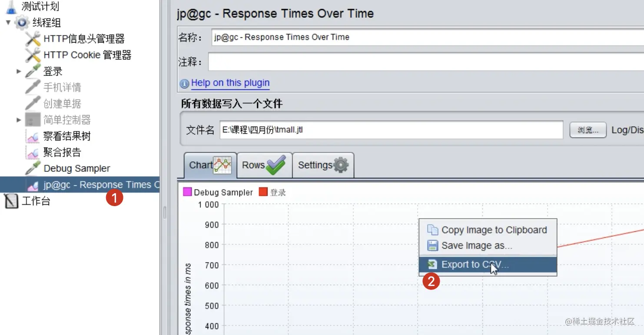The width and height of the screenshot is (644, 335).
Task: Select 工作台 in the tree
Action: [x=36, y=201]
